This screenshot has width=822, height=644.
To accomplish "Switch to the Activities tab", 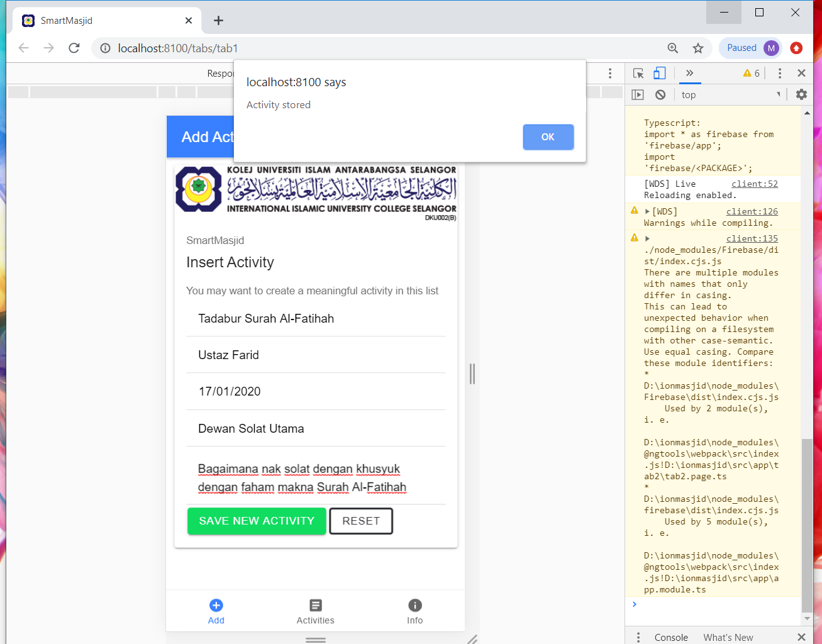I will tap(315, 611).
